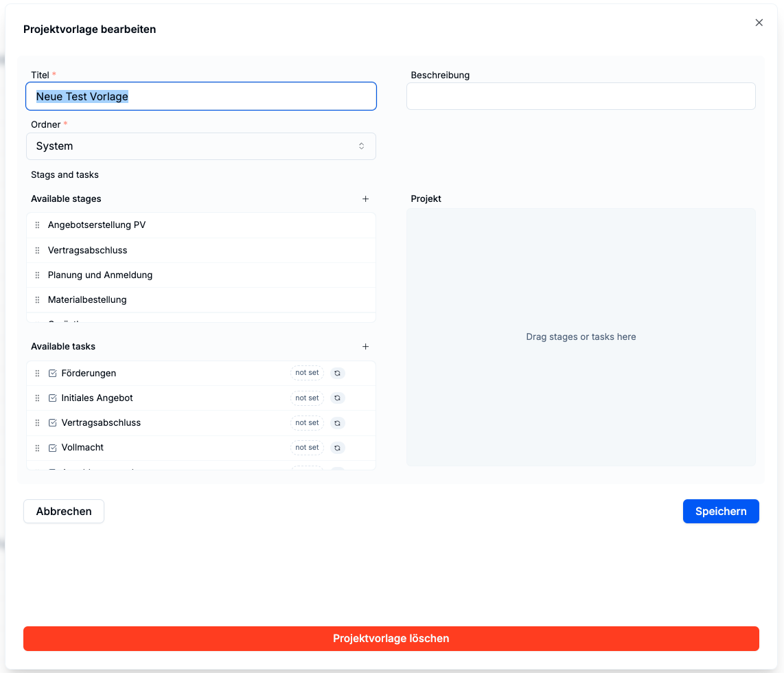Open the 'not set' badge on Förderungen
Image resolution: width=784 pixels, height=673 pixels.
click(307, 373)
